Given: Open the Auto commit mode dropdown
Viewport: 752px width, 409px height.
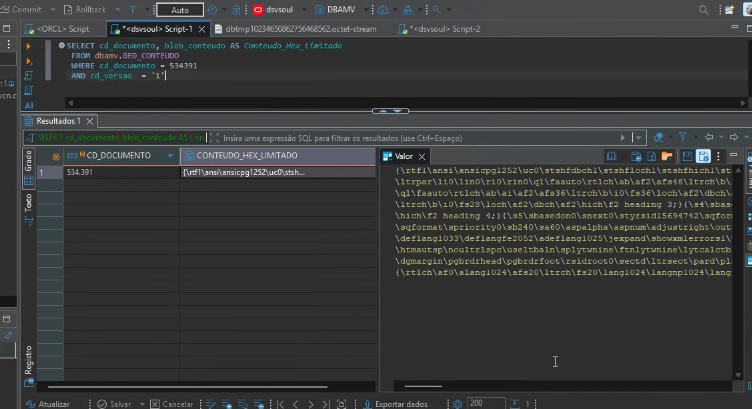Looking at the screenshot, I should tap(179, 9).
